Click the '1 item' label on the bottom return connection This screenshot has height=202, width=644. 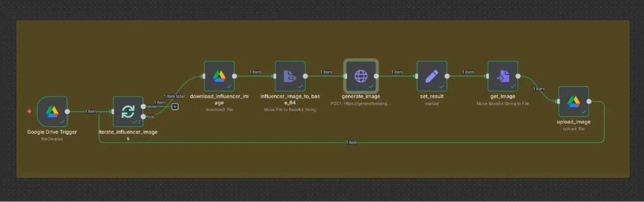coord(352,143)
